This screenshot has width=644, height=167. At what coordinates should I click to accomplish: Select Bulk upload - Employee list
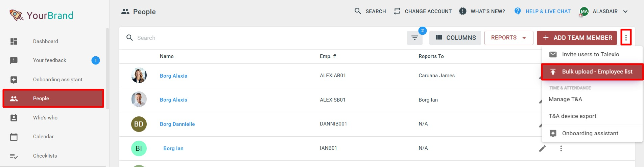[x=592, y=72]
